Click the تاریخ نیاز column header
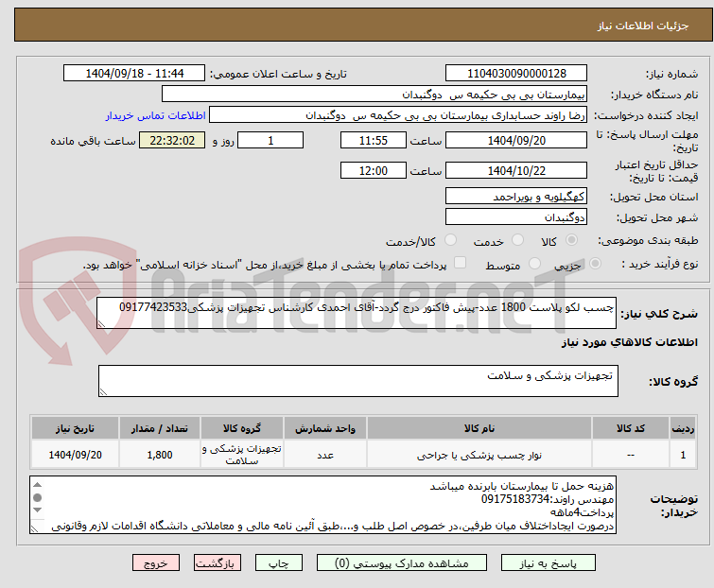The image size is (714, 588). (75, 428)
